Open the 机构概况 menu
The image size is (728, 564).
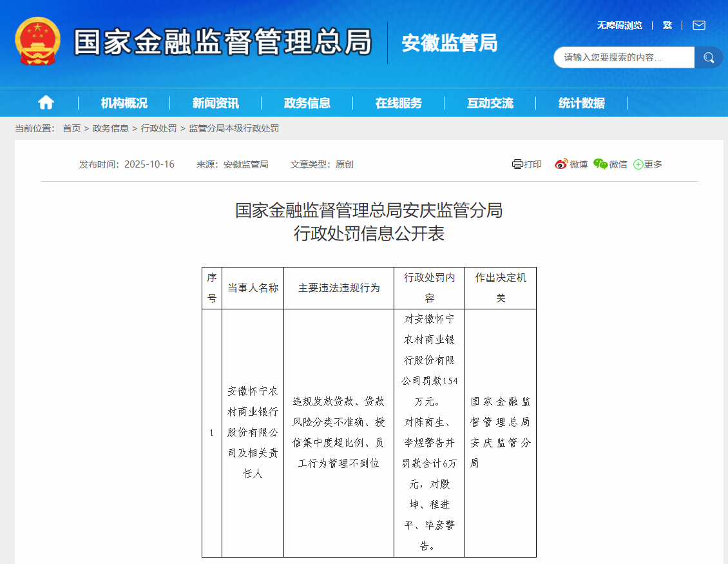(124, 103)
